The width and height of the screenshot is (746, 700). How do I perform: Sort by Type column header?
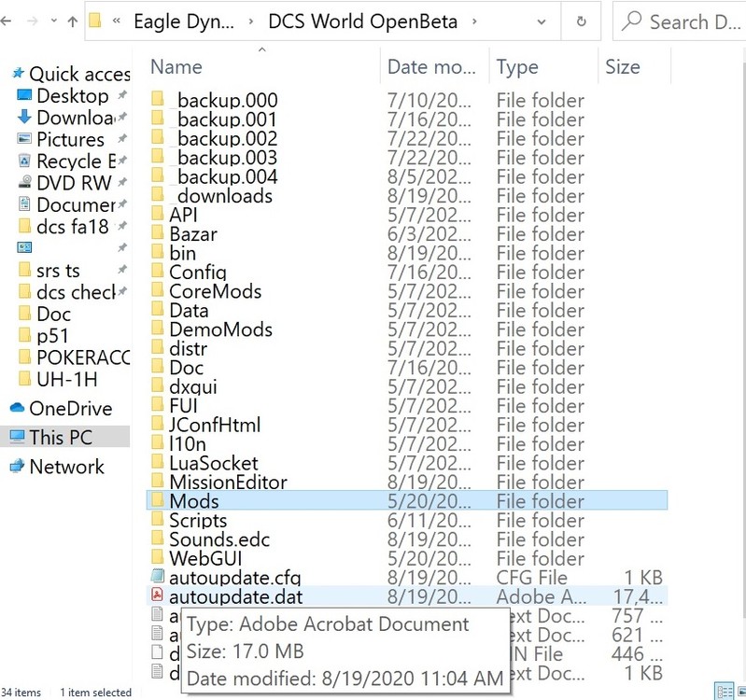(x=517, y=67)
